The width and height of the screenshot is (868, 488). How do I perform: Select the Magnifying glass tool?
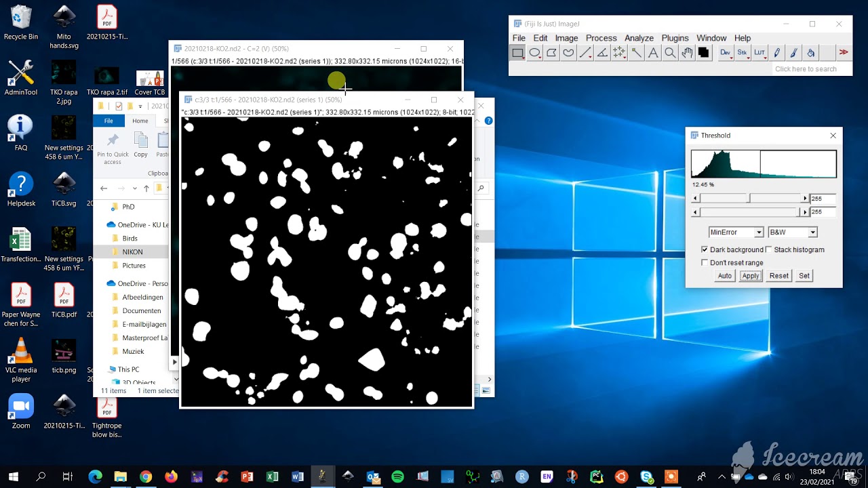point(670,53)
